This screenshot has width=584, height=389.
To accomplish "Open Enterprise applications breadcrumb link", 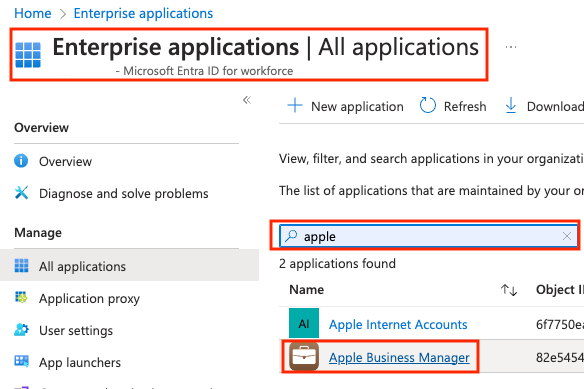I will coord(143,13).
